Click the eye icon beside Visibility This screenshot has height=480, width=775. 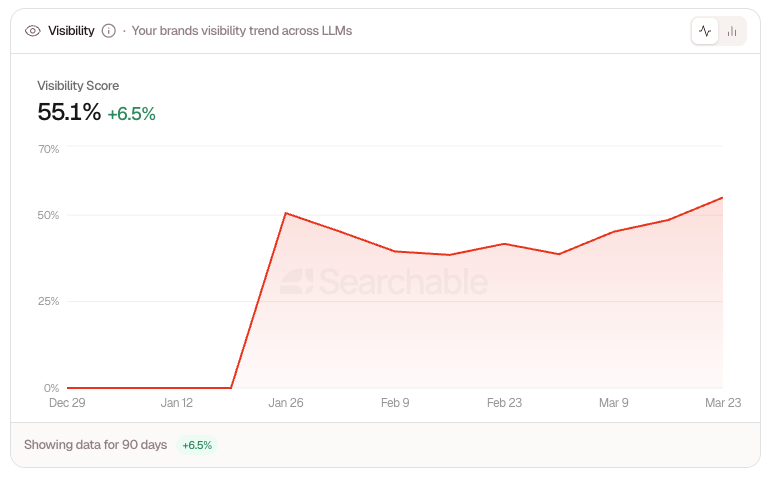(x=33, y=31)
